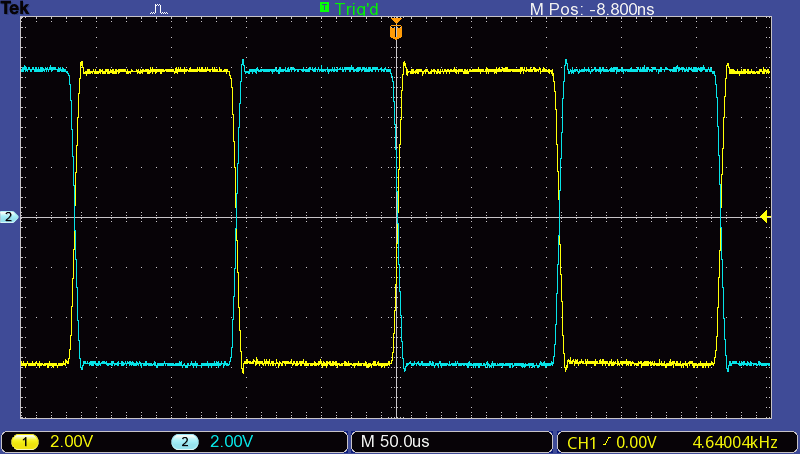Click the yellow trigger level arrow
The width and height of the screenshot is (800, 454).
(x=766, y=217)
